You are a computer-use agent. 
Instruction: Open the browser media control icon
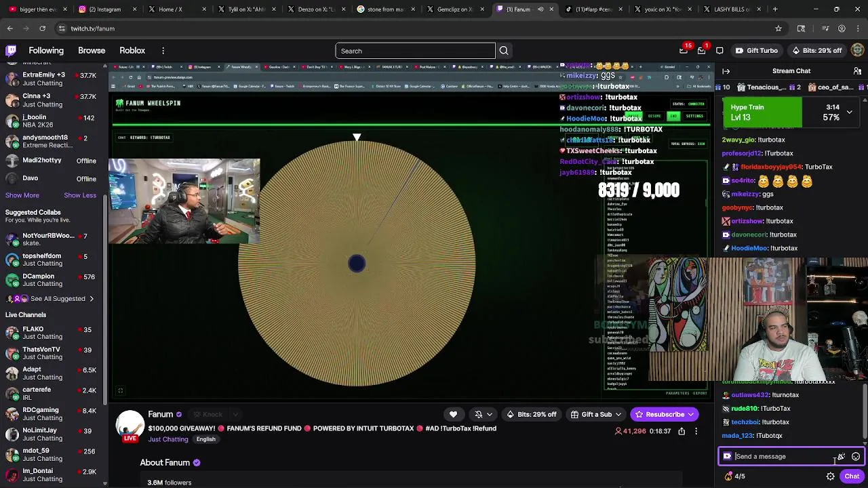(825, 28)
